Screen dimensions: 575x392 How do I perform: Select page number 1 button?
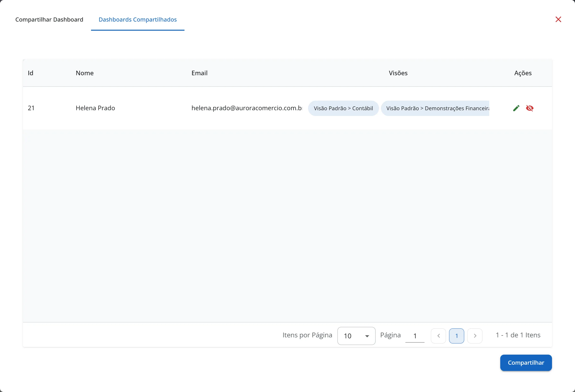click(x=456, y=336)
